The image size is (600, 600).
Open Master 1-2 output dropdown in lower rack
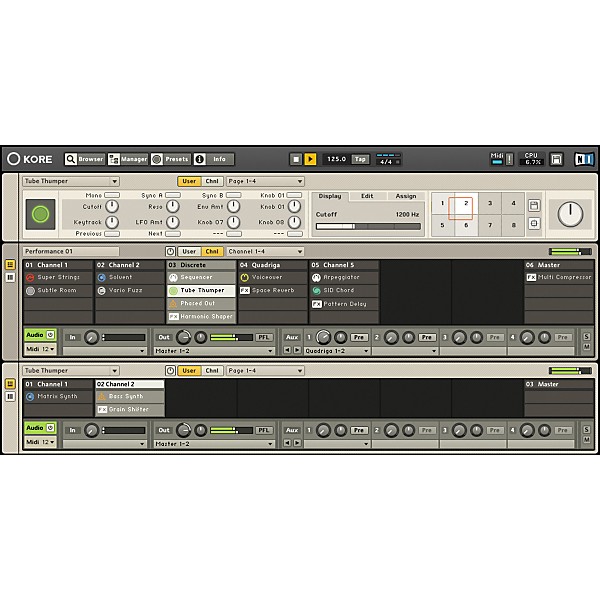click(x=214, y=444)
